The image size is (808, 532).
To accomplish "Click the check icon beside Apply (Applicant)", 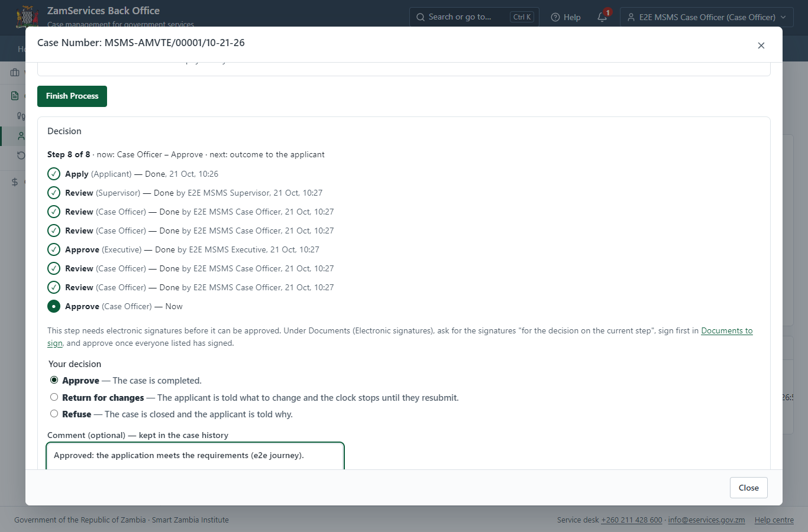I will tap(54, 174).
